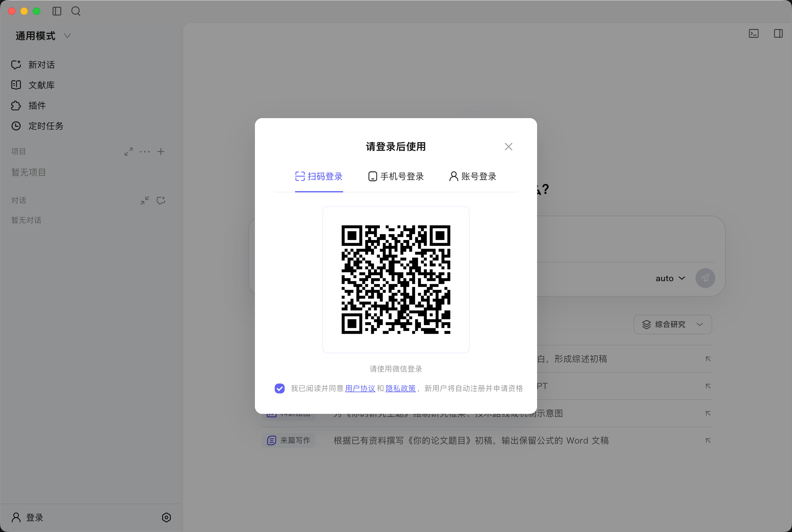Open the 隐私政策 link

click(400, 388)
